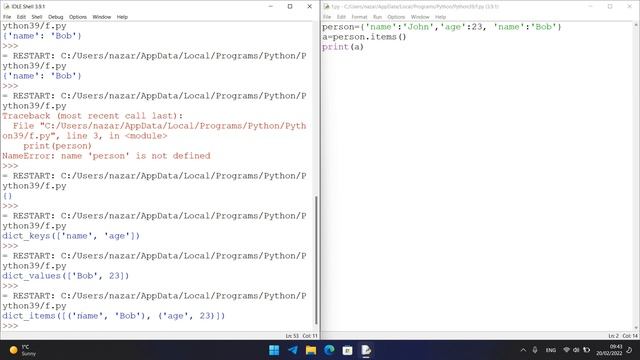Open the volume tray icon
This screenshot has height=360, width=640.
click(x=576, y=350)
